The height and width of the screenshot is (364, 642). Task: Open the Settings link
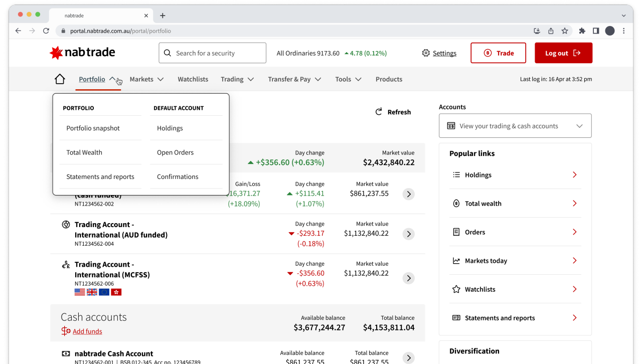(439, 53)
